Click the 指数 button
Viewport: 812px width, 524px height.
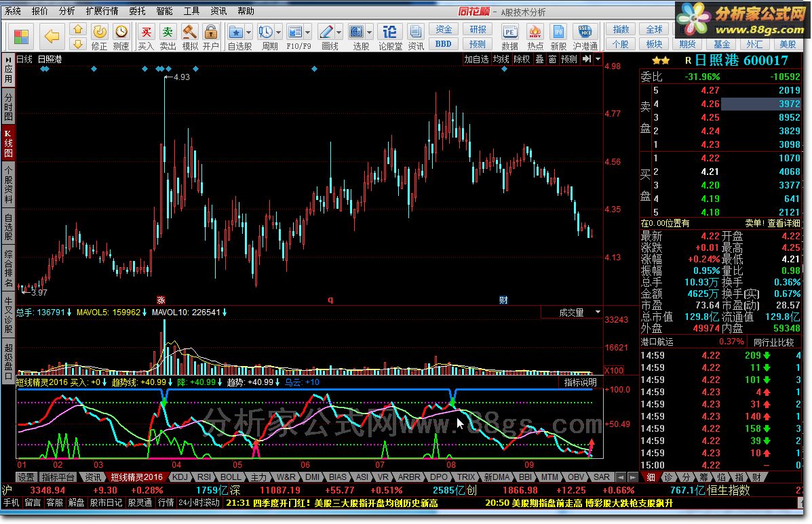pos(621,29)
